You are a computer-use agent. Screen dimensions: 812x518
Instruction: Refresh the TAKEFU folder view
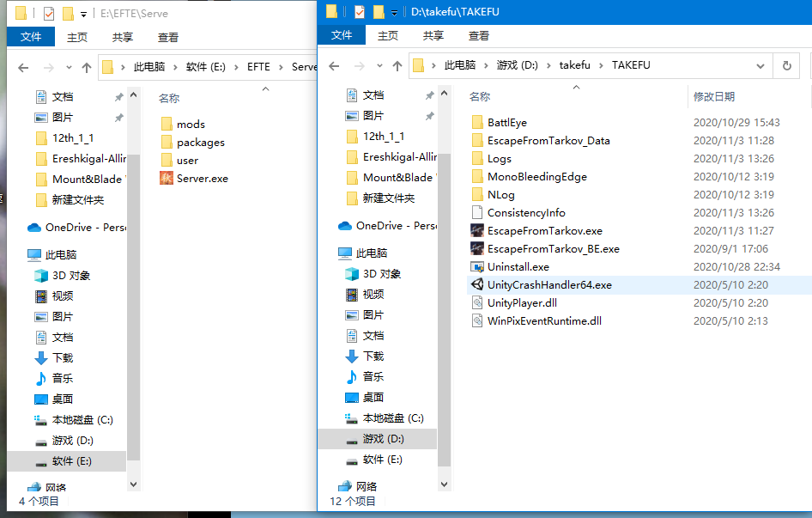pos(786,66)
